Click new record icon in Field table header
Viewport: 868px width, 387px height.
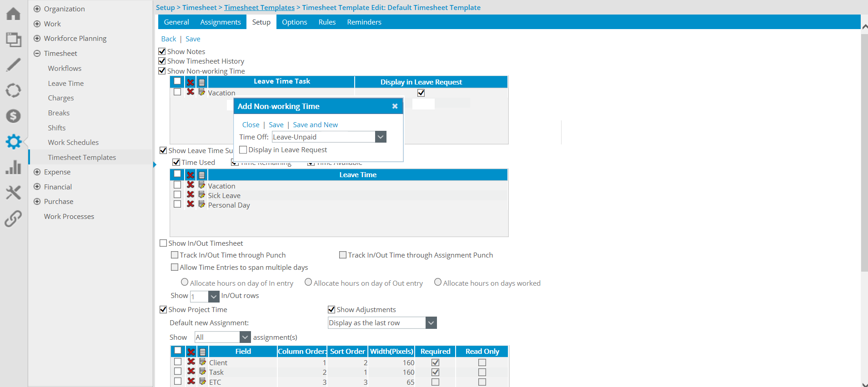click(202, 352)
